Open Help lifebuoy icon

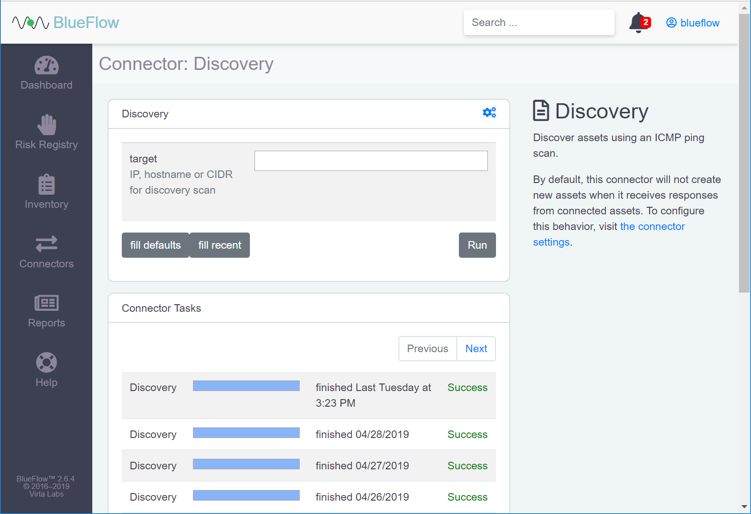[x=46, y=362]
